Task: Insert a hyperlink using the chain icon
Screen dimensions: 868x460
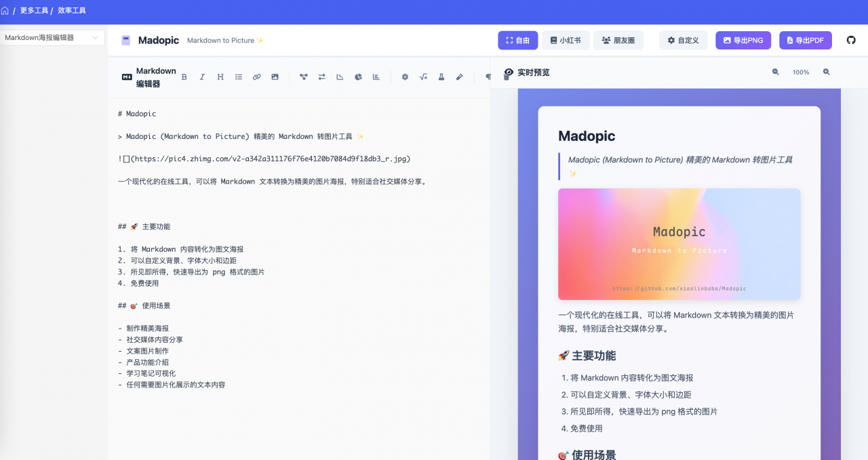Action: pyautogui.click(x=257, y=77)
